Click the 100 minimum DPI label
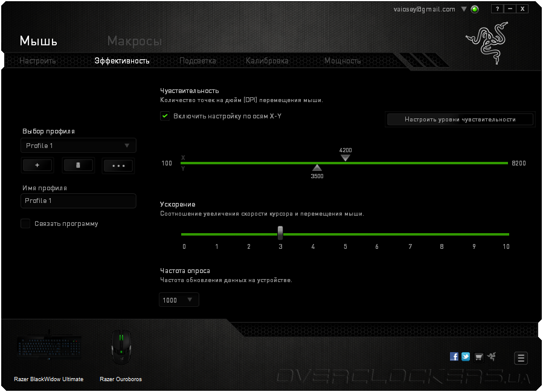Viewport: 543px width, 392px height. [167, 163]
